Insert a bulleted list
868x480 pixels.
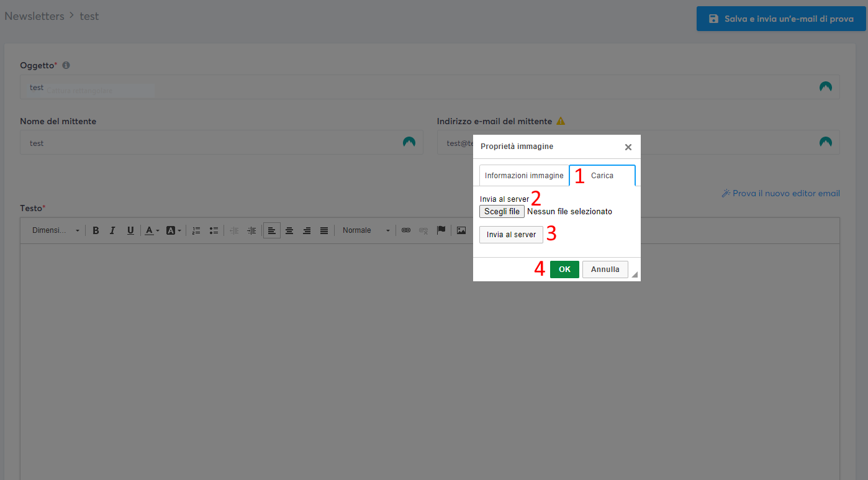coord(214,230)
